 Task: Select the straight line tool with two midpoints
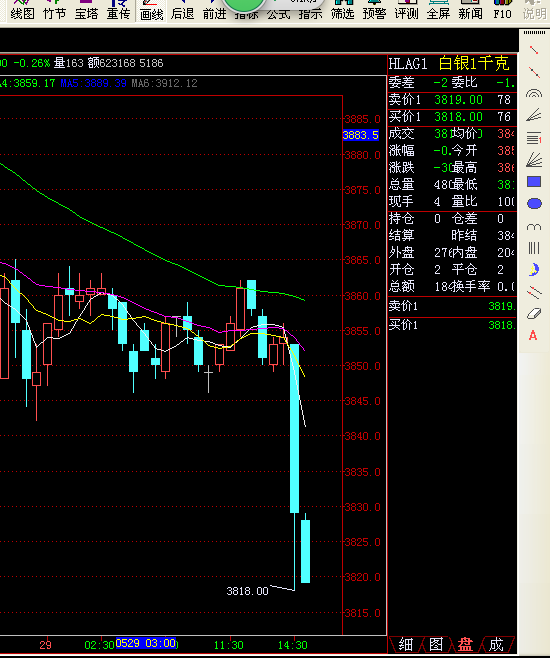534,72
